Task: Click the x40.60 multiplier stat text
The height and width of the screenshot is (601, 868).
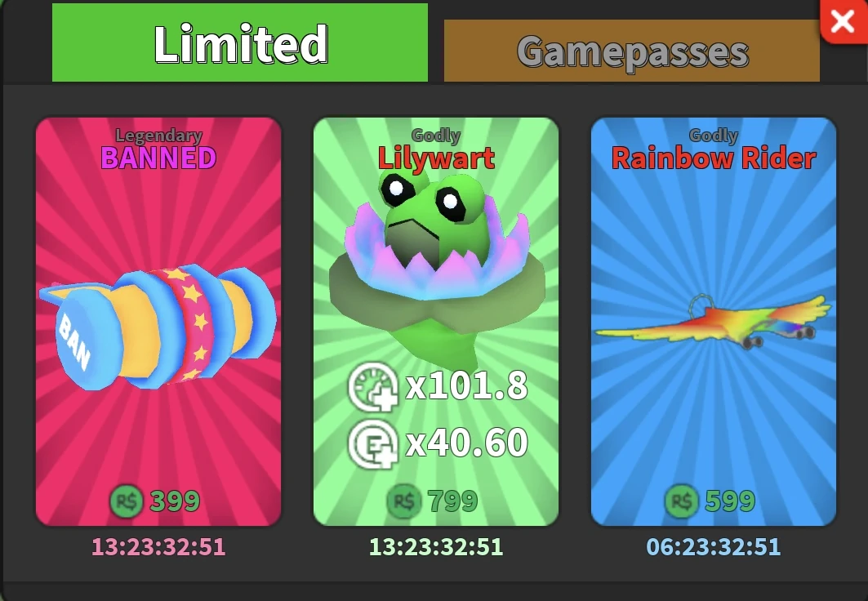Action: pyautogui.click(x=466, y=443)
